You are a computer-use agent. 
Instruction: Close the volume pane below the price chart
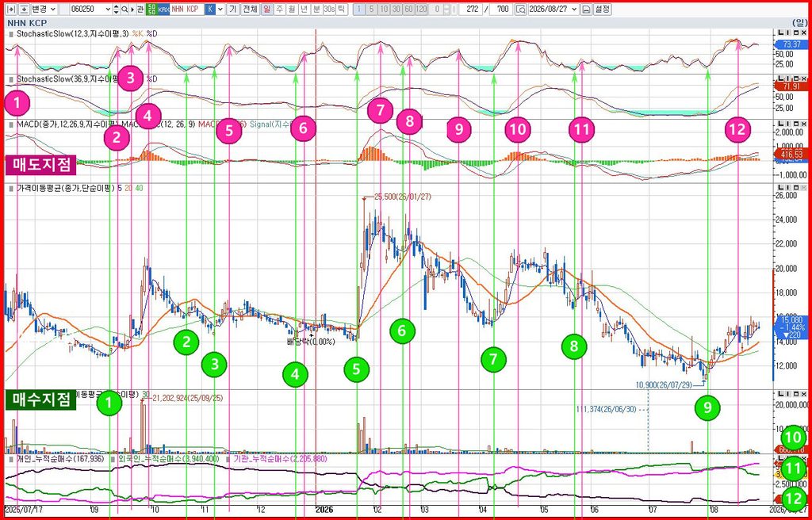click(x=803, y=393)
